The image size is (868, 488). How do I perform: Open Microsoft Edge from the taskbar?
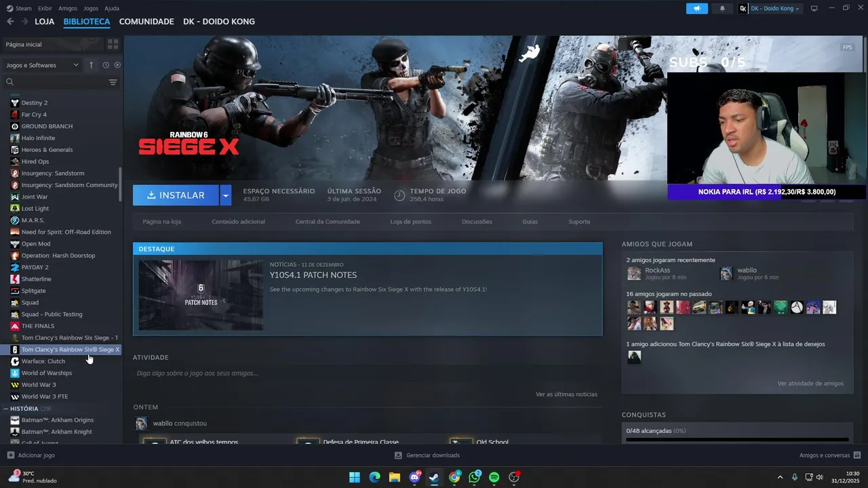pos(374,477)
